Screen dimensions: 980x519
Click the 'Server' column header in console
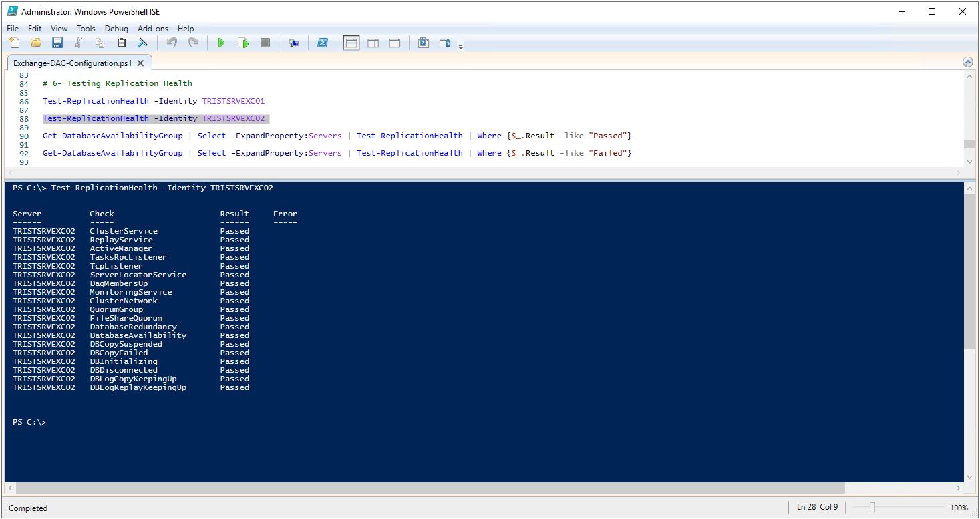tap(27, 214)
